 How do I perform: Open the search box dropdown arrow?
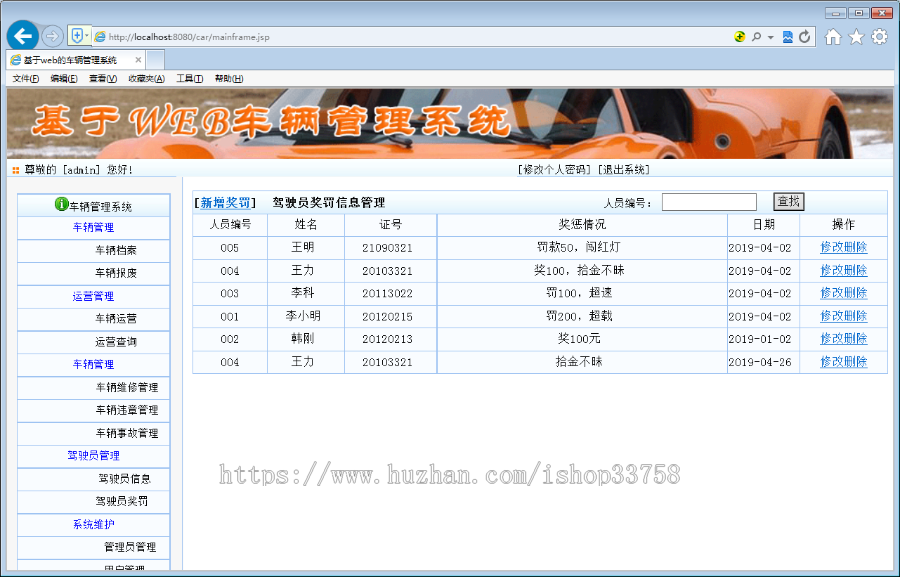coord(769,36)
